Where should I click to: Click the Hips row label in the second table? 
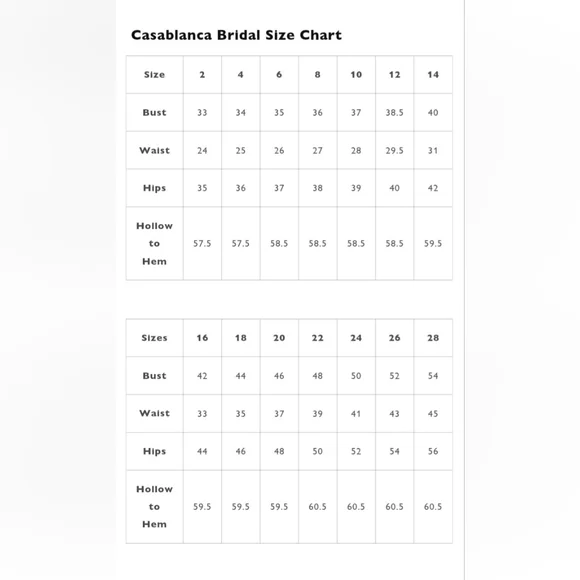155,451
